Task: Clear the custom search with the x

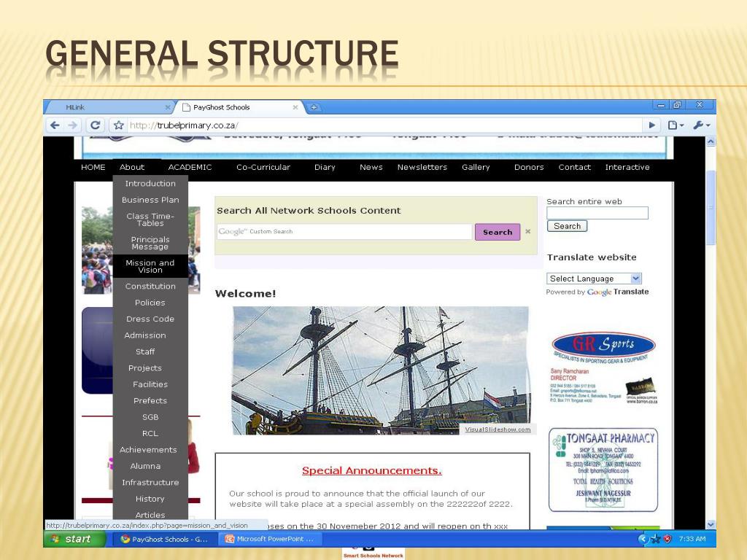Action: (x=528, y=231)
